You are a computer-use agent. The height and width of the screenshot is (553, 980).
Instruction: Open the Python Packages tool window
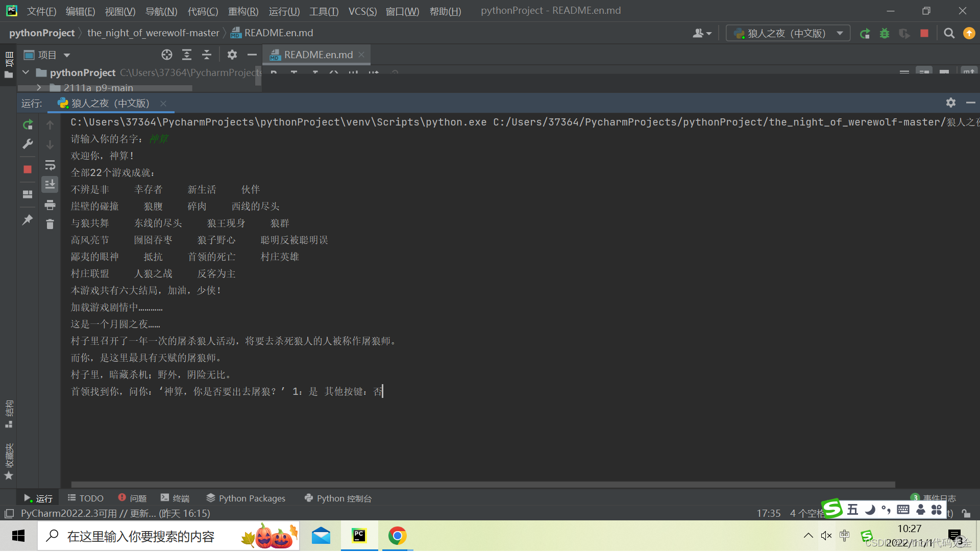pos(246,499)
